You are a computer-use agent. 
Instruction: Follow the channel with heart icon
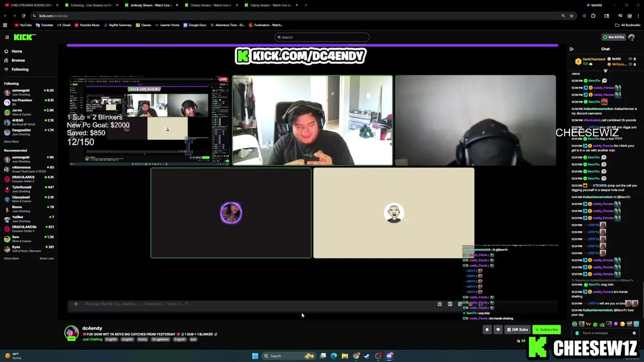[x=498, y=330]
